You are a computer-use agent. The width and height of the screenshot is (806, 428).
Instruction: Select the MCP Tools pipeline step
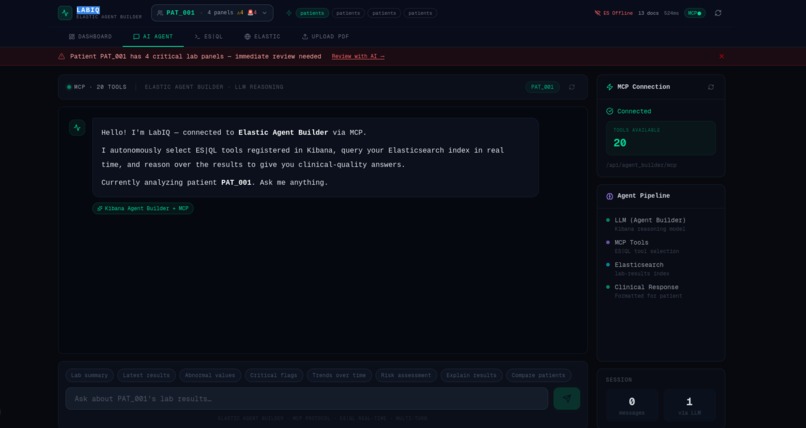[x=661, y=247]
